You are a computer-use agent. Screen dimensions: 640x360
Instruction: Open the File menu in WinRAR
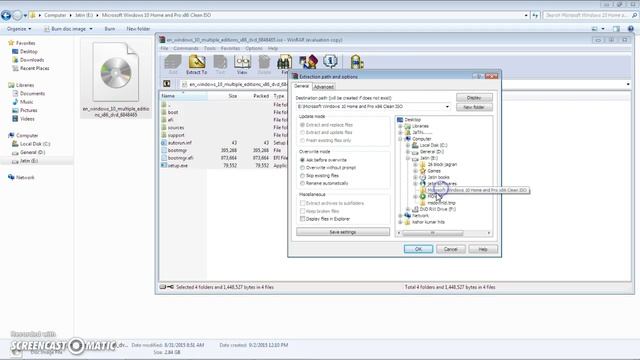point(164,48)
